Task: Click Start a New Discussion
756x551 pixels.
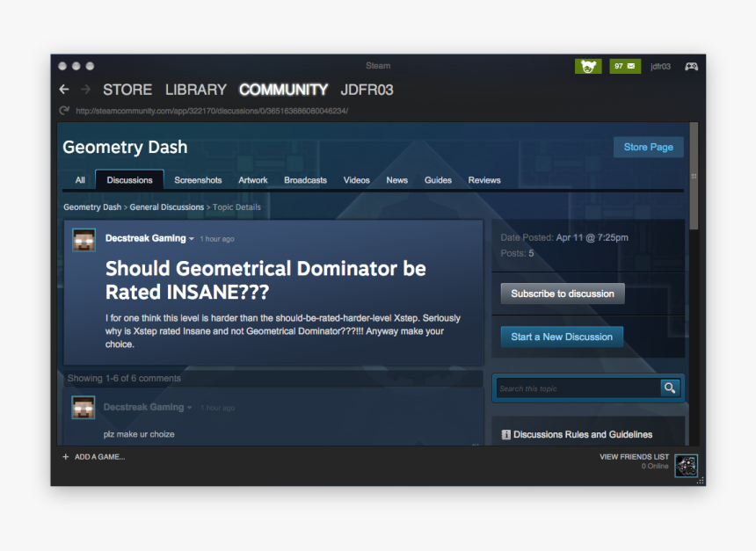Action: 562,337
